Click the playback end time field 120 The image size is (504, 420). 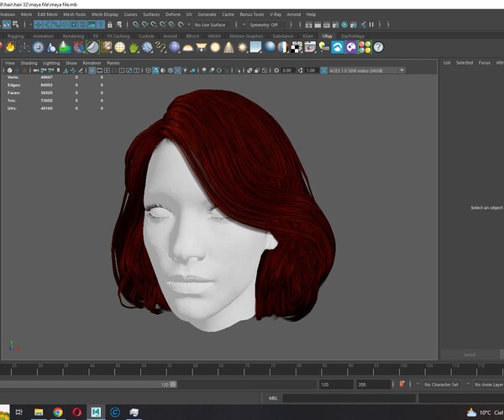[x=335, y=385]
